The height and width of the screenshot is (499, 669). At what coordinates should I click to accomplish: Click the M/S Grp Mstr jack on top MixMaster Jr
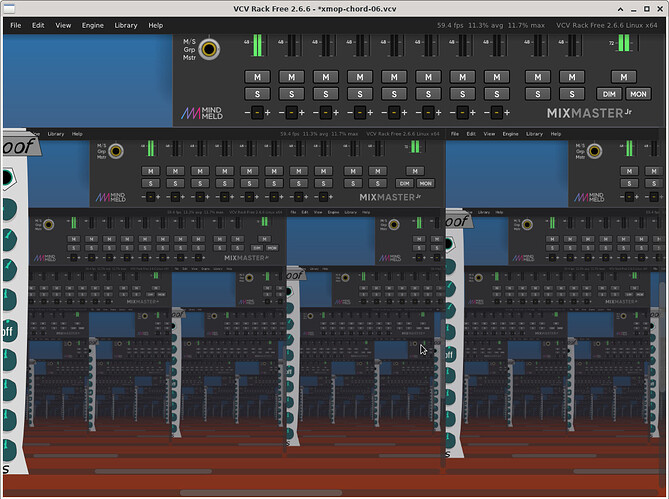209,49
